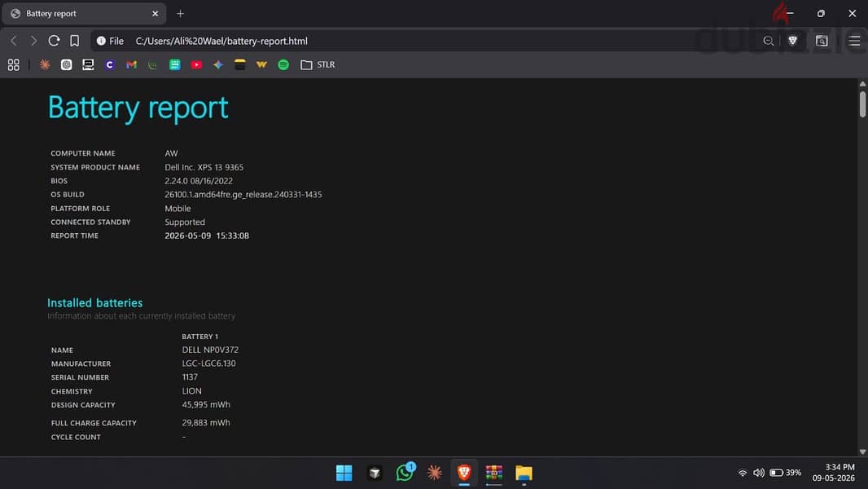Select the value Dell Inc. XPS 13 9365

pyautogui.click(x=204, y=167)
